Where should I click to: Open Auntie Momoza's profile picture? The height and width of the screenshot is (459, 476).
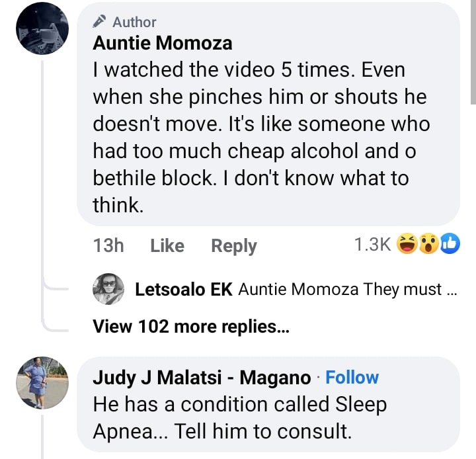coord(42,28)
